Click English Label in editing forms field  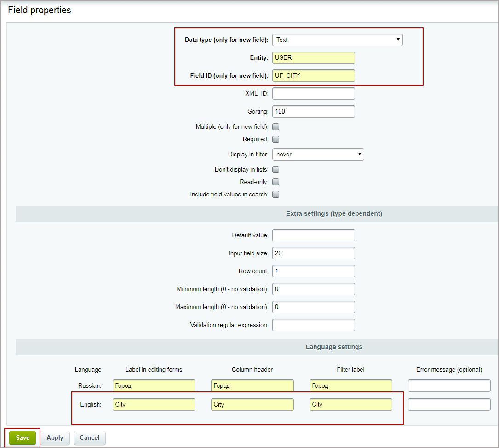(154, 404)
